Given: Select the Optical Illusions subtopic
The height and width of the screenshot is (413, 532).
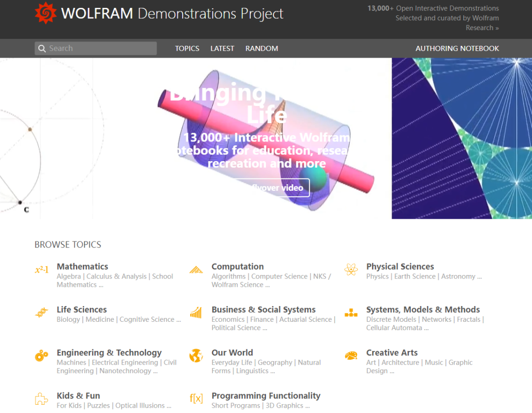Looking at the screenshot, I should [x=140, y=406].
